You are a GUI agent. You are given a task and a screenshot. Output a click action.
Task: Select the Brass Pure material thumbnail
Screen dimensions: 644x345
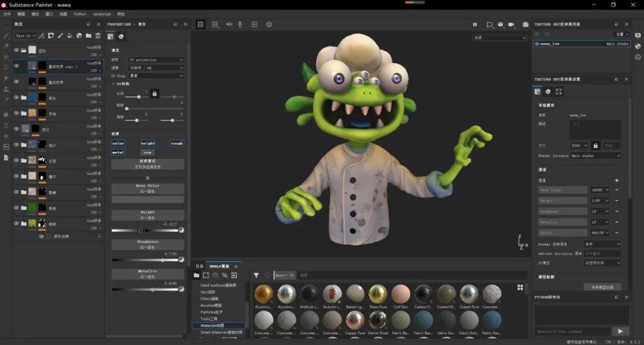click(377, 294)
